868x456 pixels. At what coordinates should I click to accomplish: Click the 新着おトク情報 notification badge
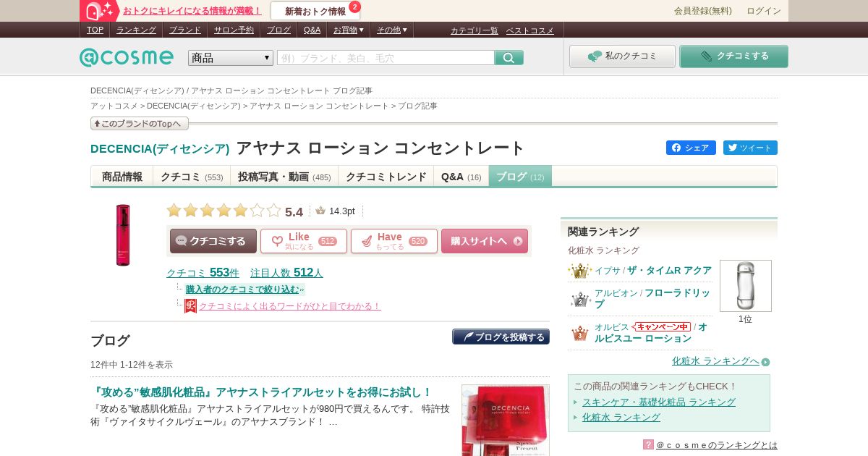coord(354,7)
